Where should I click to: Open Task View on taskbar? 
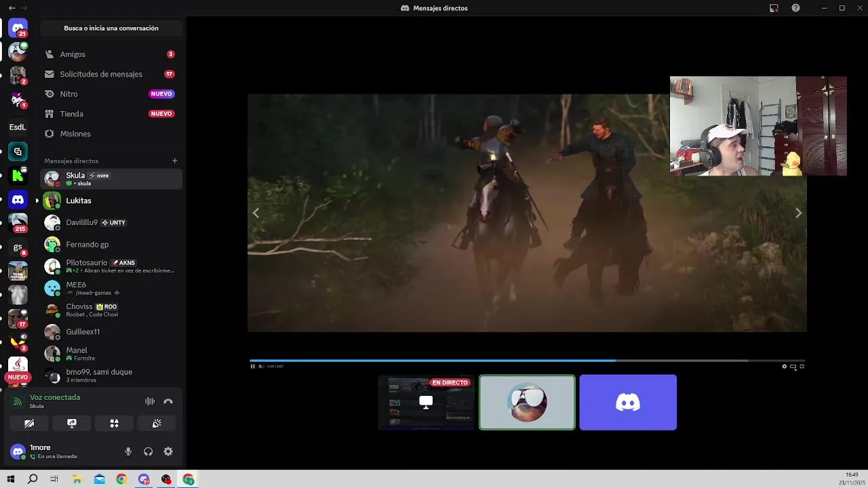coord(54,479)
